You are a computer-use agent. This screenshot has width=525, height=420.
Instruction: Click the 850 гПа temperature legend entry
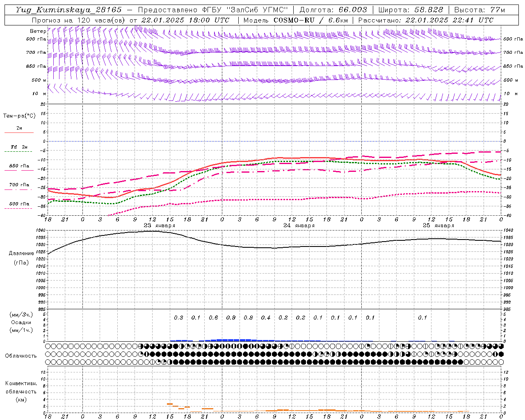[19, 166]
